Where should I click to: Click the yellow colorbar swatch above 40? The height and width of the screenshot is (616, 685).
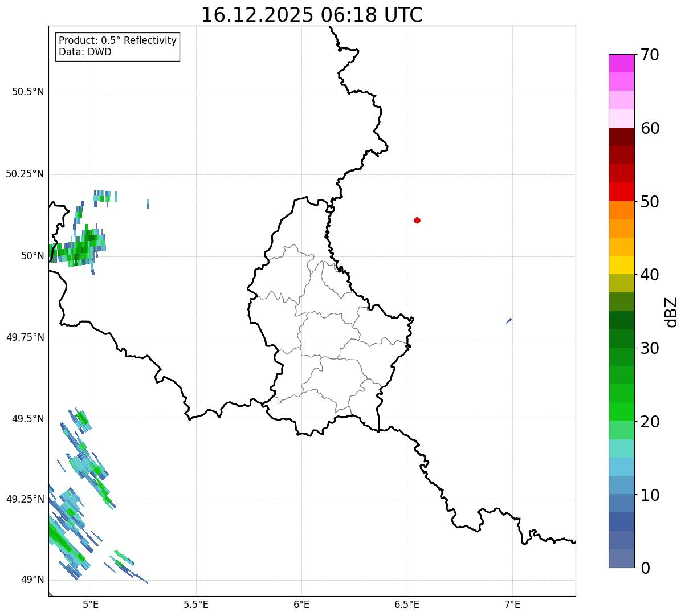click(x=621, y=265)
